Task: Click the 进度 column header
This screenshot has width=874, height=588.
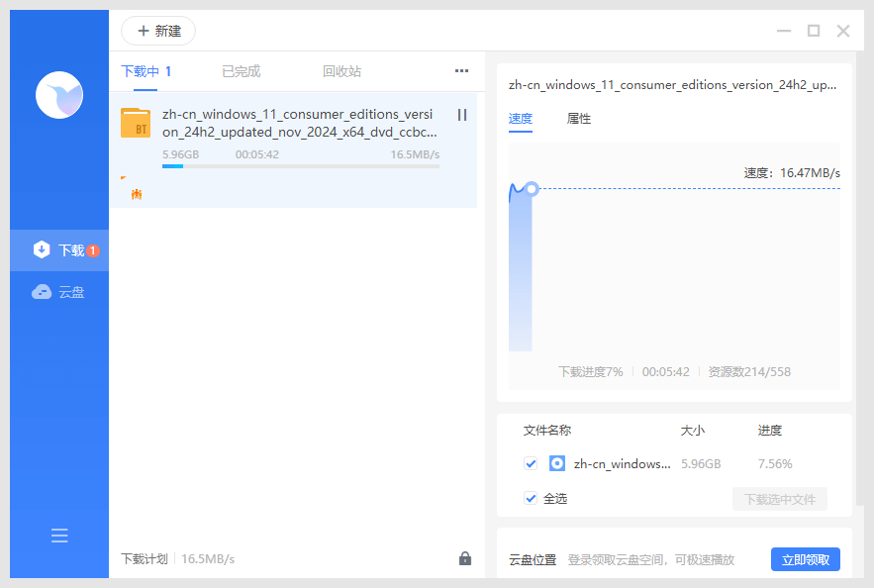Action: pyautogui.click(x=770, y=431)
